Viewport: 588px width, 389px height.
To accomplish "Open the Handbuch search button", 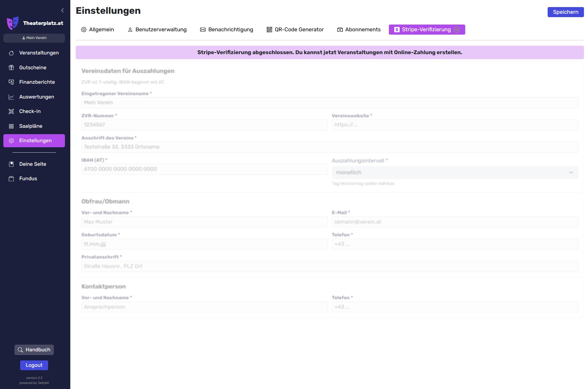I will [x=34, y=350].
